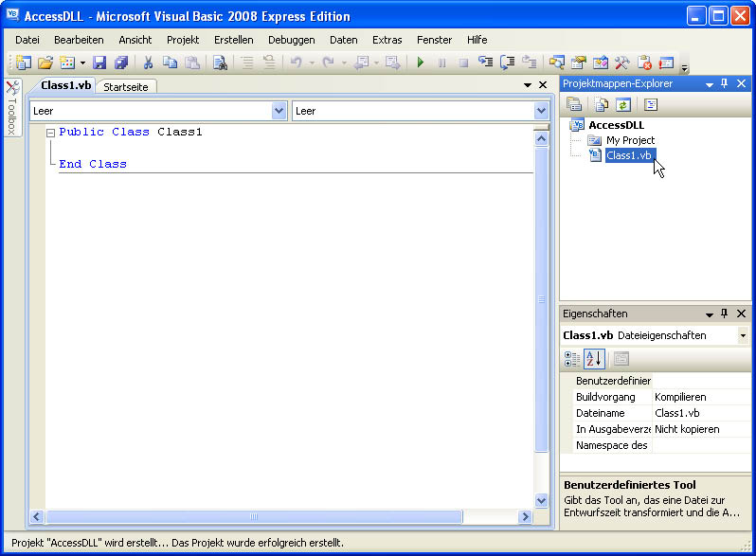Toggle auto-hide pin of Projektmappen-Explorer

point(725,83)
